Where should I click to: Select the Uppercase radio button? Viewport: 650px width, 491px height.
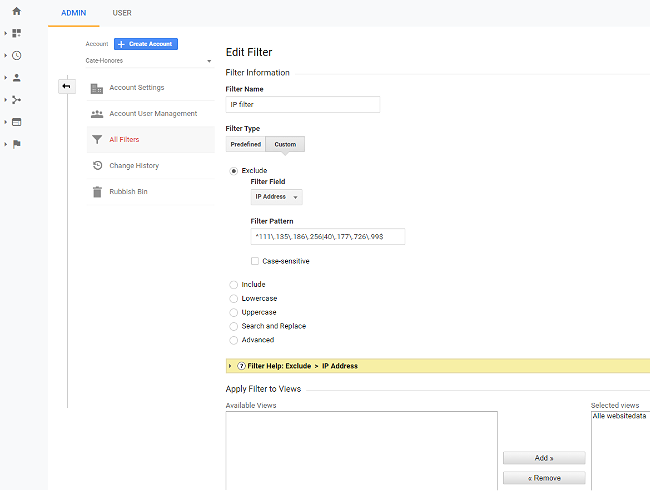[x=234, y=313]
